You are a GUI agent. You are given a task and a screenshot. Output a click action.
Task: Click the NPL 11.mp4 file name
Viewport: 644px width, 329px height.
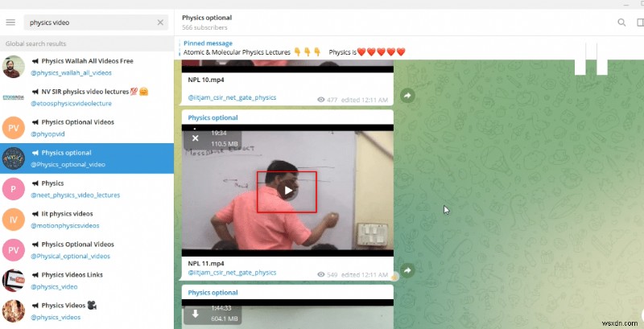206,263
